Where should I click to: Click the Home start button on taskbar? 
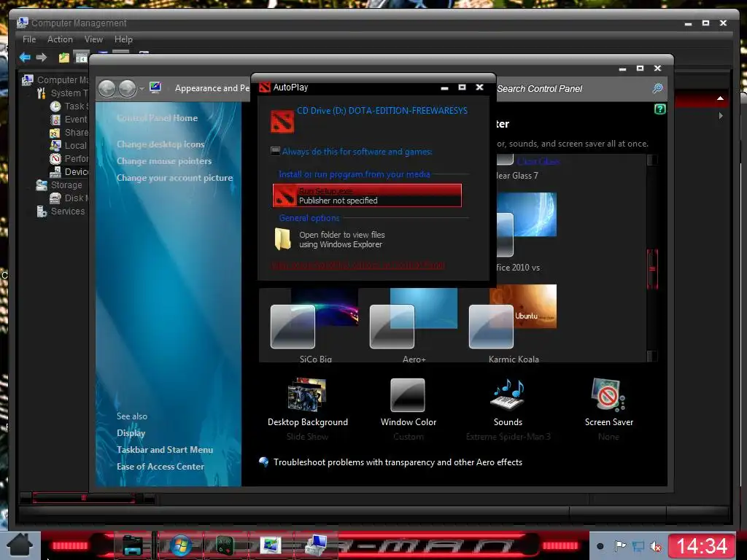coord(19,545)
